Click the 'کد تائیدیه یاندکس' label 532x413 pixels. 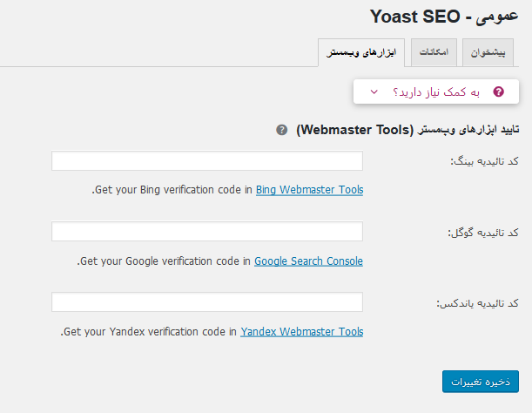click(x=477, y=303)
